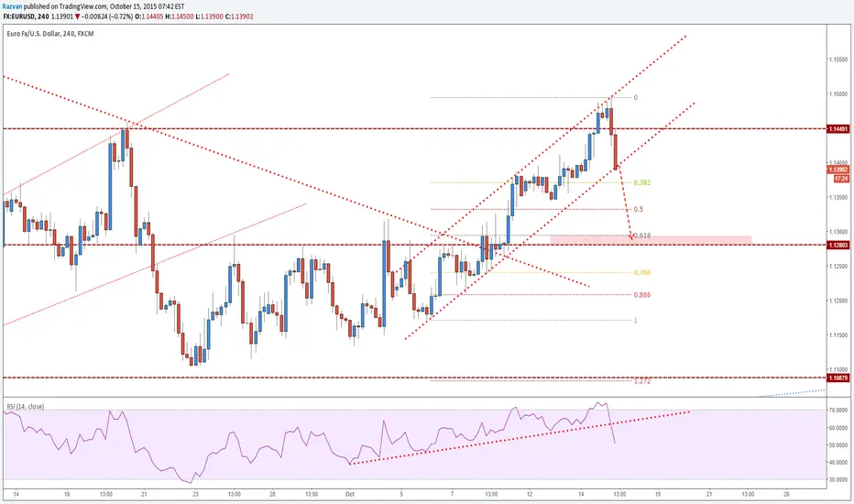Click the 28 date on time axis

tap(272, 494)
